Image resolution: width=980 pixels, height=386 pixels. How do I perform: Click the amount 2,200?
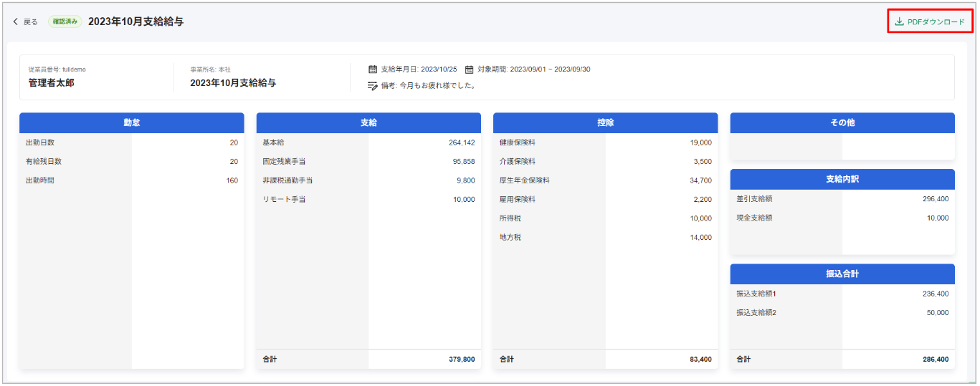coord(703,199)
